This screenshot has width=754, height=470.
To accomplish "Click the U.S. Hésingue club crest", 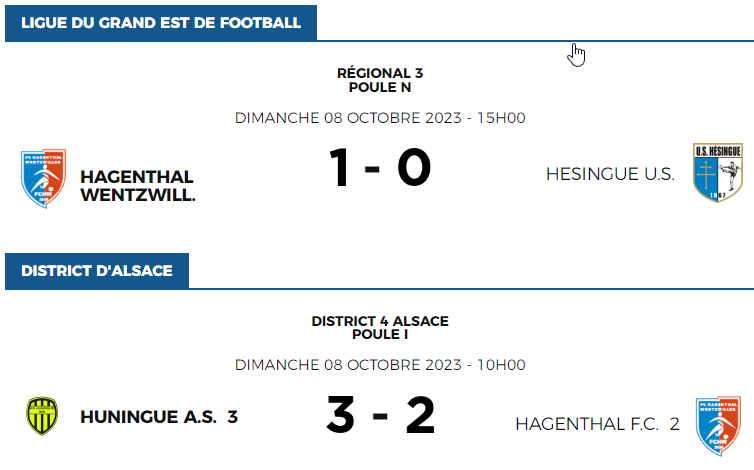I will (x=717, y=174).
